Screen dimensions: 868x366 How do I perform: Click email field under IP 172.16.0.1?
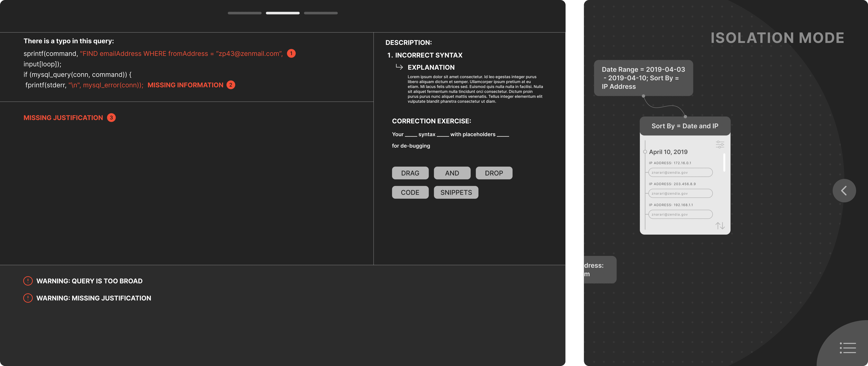tap(680, 172)
